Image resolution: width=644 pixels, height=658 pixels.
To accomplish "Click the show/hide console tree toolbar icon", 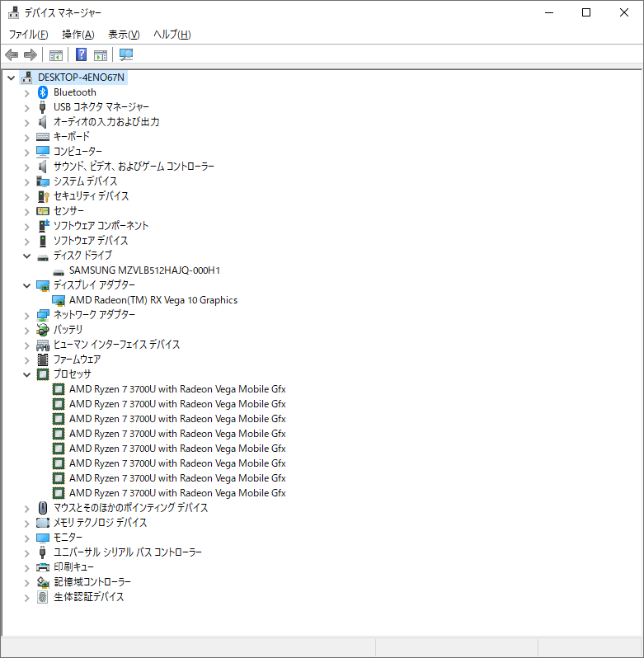I will (x=56, y=54).
